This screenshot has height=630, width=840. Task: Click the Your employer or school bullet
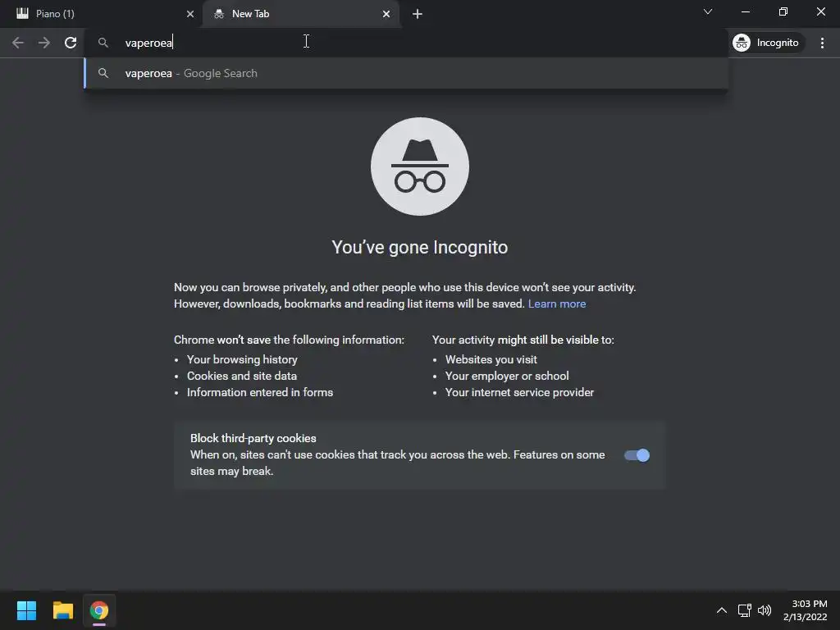507,376
